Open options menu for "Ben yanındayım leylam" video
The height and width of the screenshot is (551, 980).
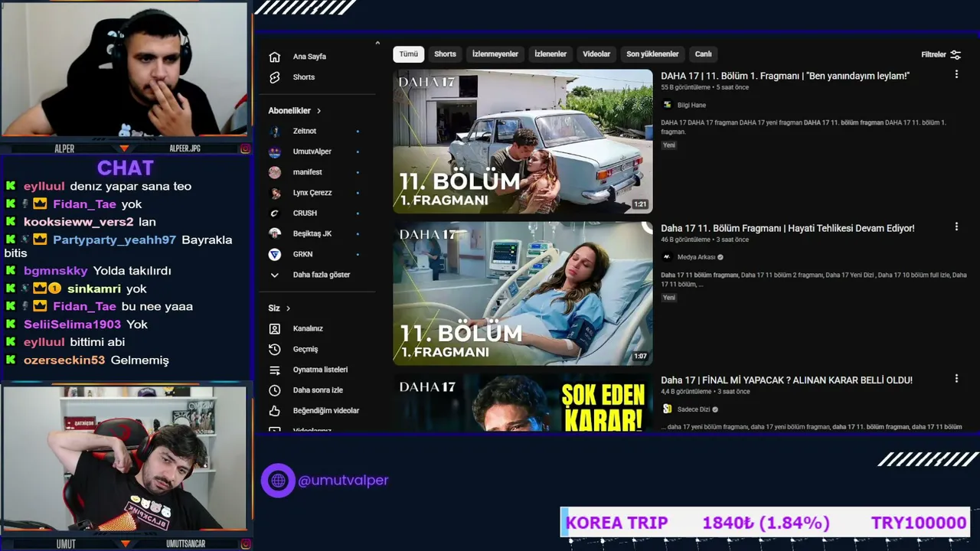click(x=956, y=75)
